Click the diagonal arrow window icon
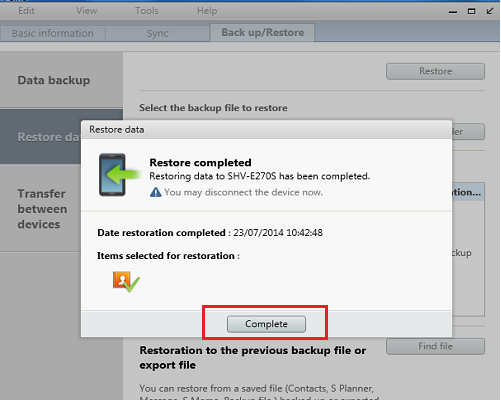The height and width of the screenshot is (401, 501). point(490,11)
